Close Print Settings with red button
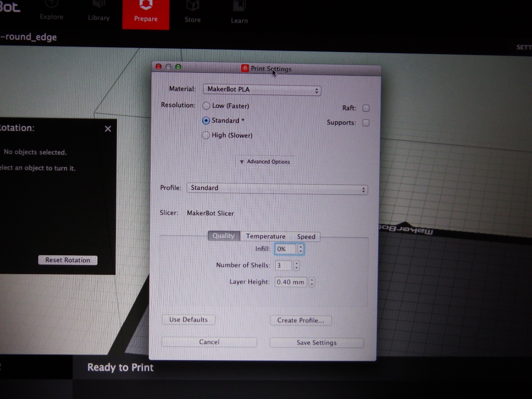The width and height of the screenshot is (532, 399). 158,67
